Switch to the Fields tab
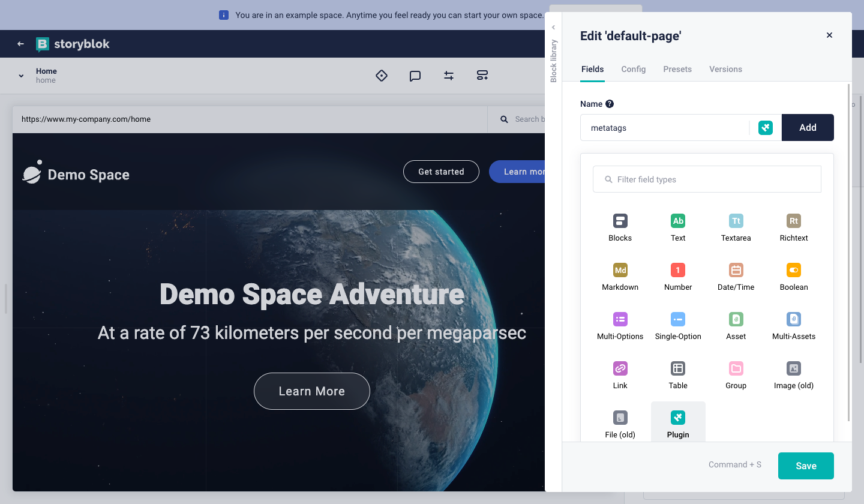 (593, 69)
